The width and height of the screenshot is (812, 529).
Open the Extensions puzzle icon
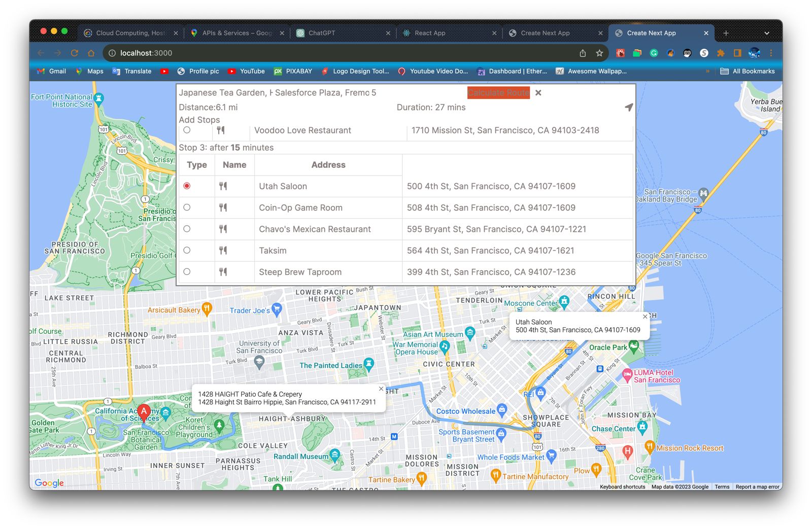(x=721, y=53)
